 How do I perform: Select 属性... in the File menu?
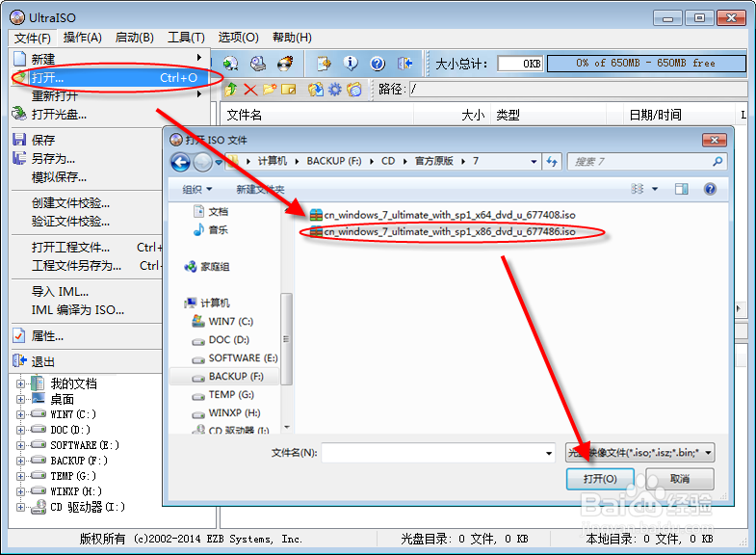point(87,336)
